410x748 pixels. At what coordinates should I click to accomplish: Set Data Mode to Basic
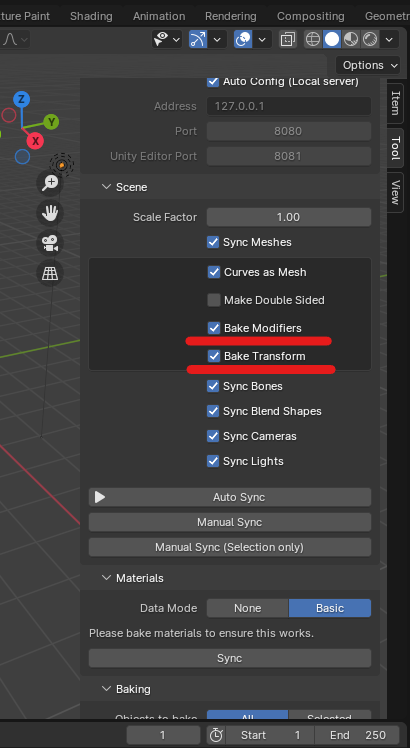click(x=330, y=608)
